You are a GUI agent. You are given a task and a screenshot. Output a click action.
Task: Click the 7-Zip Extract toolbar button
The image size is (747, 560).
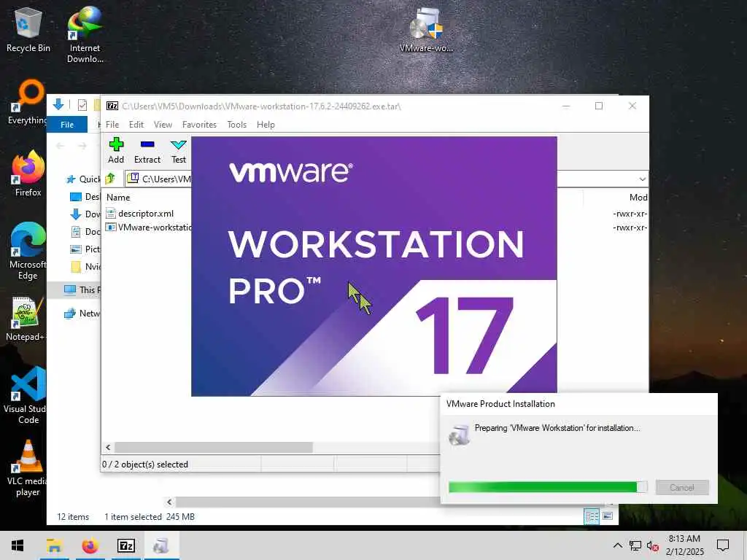(147, 150)
